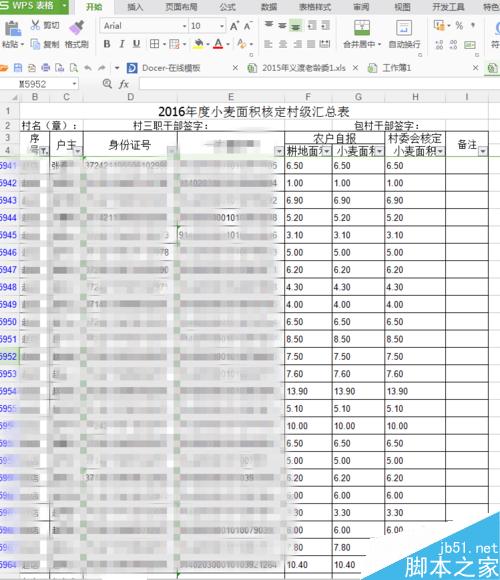Click the decrease indent icon

[312, 25]
